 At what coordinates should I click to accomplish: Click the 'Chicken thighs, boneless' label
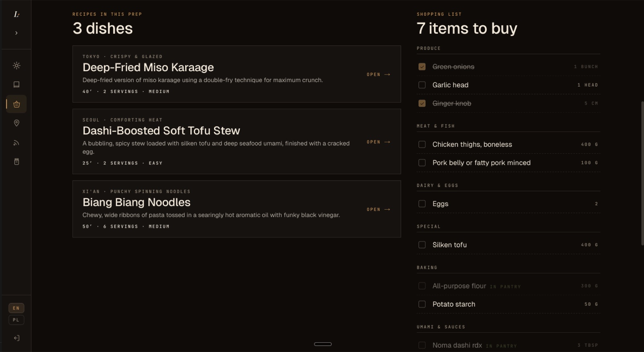click(472, 144)
